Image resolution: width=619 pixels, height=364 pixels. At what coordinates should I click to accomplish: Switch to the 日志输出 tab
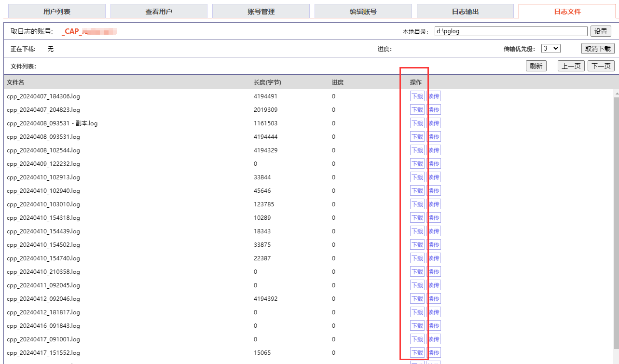point(465,11)
